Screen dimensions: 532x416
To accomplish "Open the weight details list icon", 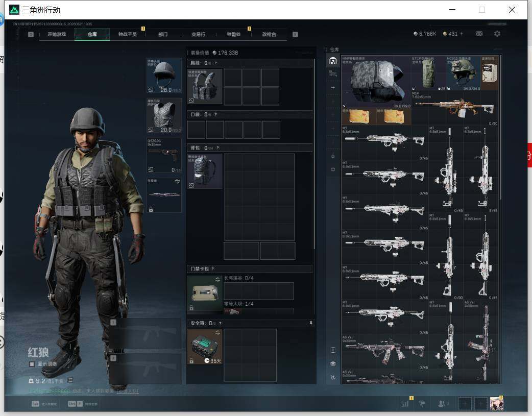I will tap(70, 380).
